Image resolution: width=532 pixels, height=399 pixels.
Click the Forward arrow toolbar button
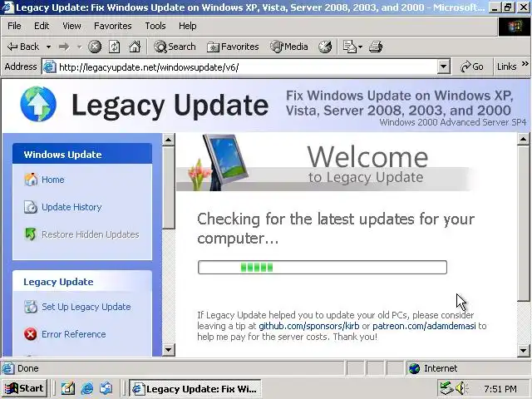[x=64, y=47]
